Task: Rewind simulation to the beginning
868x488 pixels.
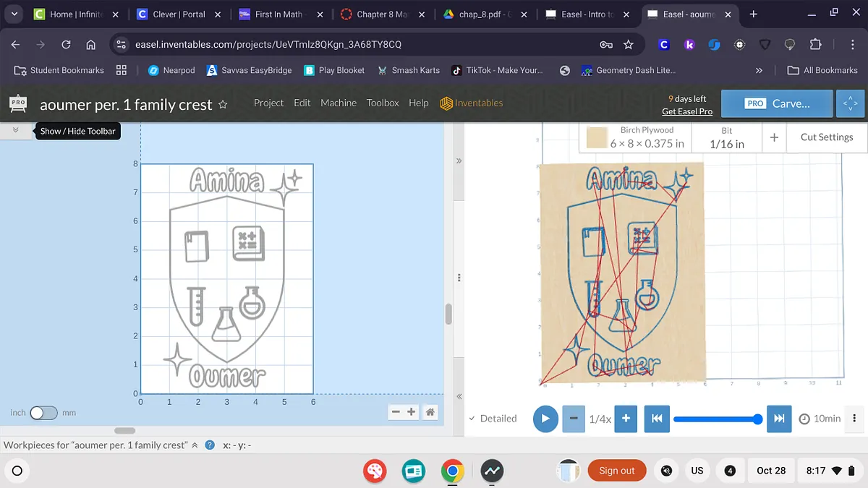Action: (656, 419)
